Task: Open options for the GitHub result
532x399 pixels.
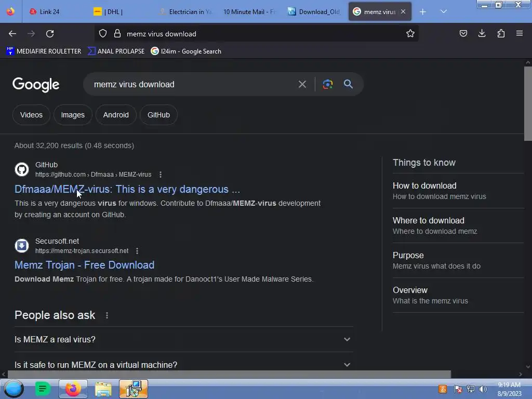Action: coord(161,175)
